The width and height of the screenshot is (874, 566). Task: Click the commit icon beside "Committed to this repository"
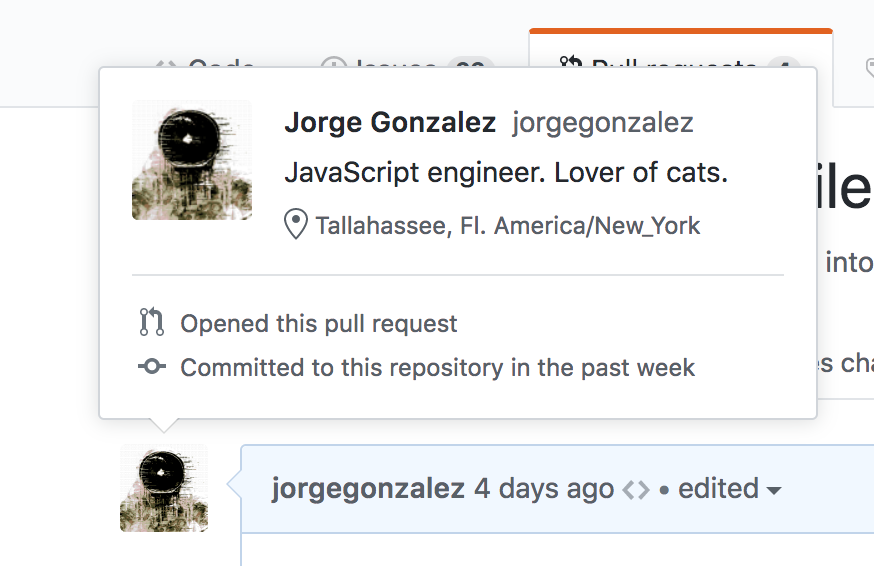point(151,367)
